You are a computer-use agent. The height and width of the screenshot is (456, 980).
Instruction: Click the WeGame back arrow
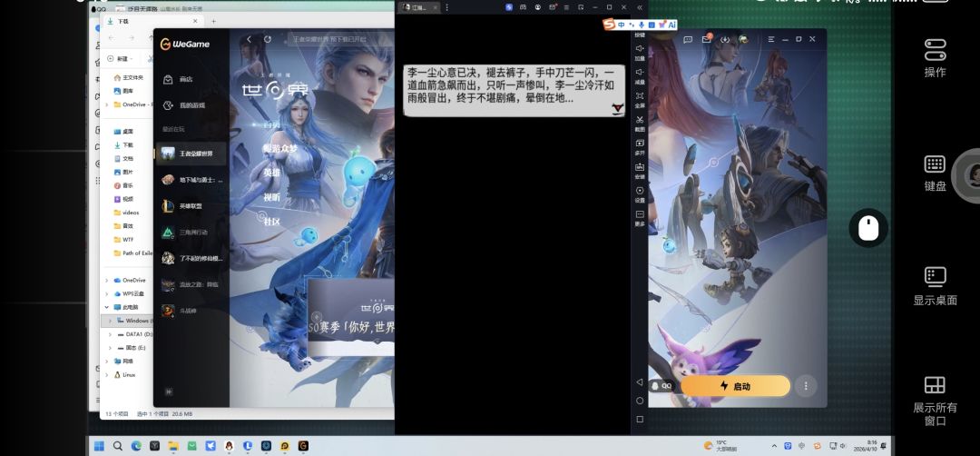coord(249,39)
